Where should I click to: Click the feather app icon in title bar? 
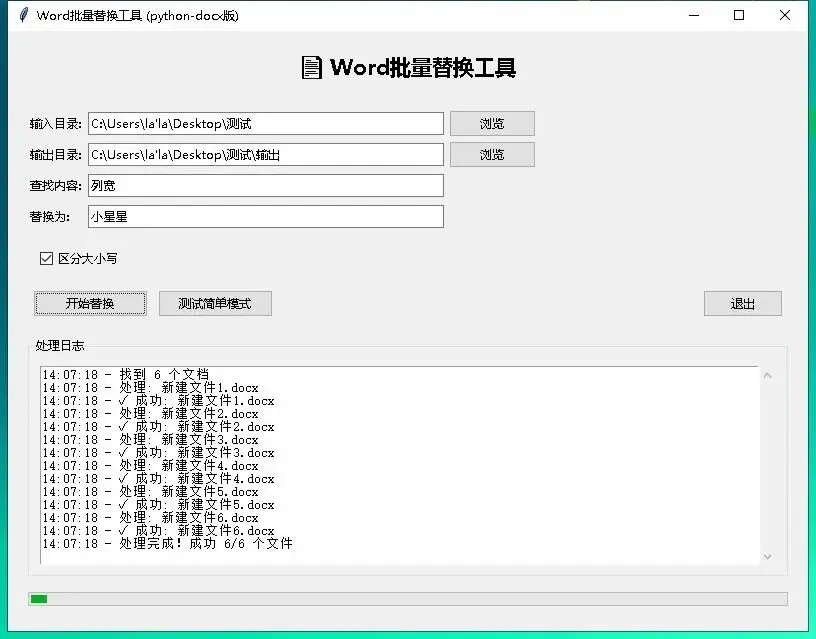[x=23, y=15]
